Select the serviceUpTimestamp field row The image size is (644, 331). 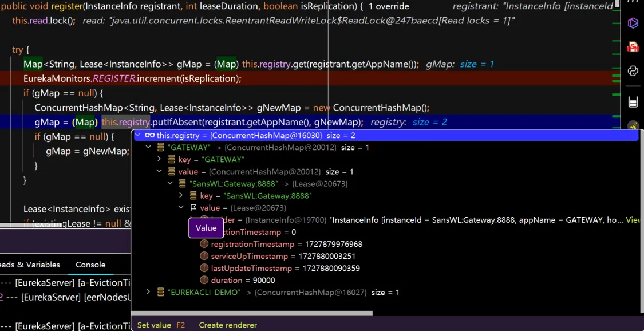pos(250,256)
